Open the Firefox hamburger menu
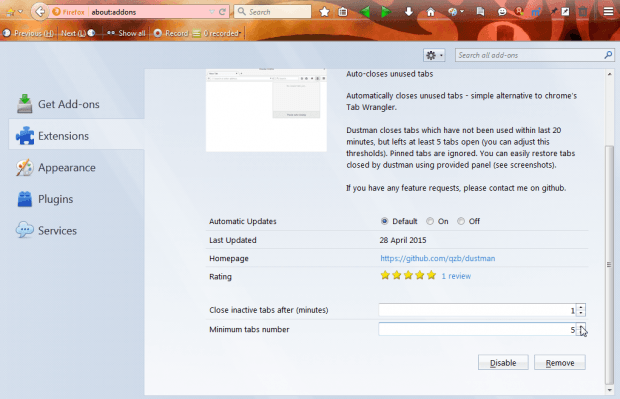This screenshot has height=399, width=620. 609,12
